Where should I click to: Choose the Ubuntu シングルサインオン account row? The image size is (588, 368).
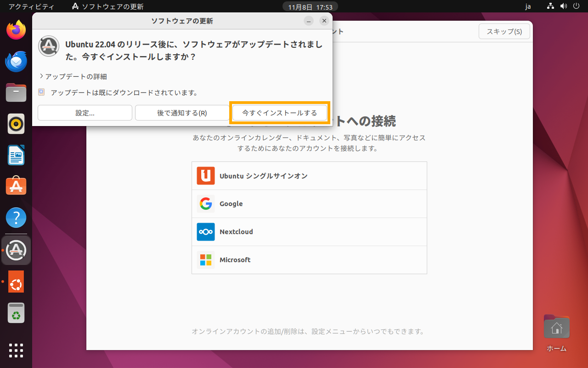tap(309, 176)
